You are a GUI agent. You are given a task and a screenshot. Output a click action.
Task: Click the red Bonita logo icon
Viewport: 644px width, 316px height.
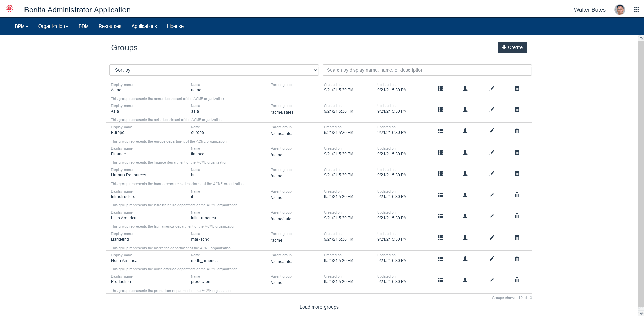pyautogui.click(x=9, y=8)
